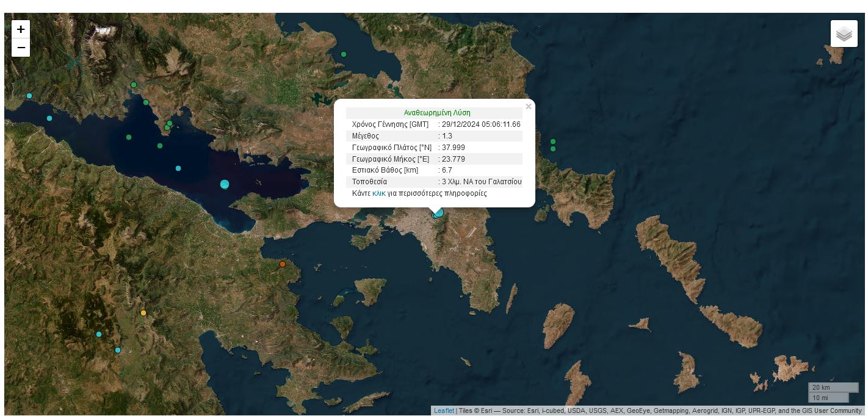
Task: Click the leftmost cyan earthquake marker
Action: click(x=29, y=96)
